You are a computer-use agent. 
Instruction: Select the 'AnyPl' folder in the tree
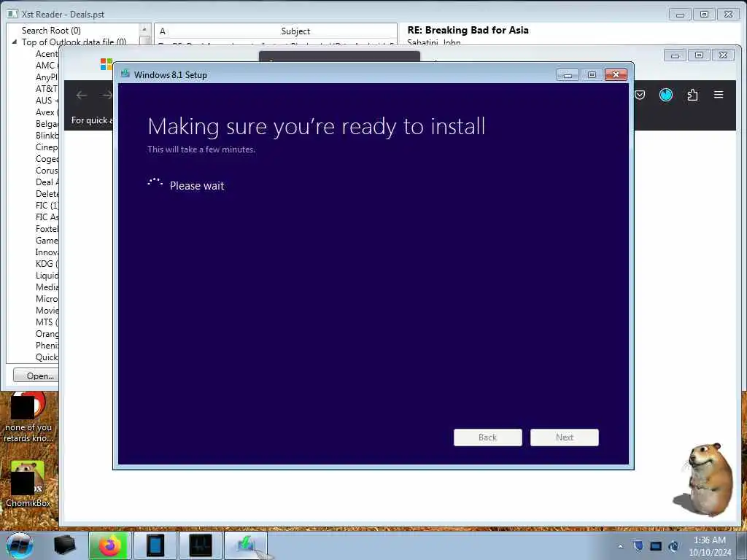[x=47, y=77]
